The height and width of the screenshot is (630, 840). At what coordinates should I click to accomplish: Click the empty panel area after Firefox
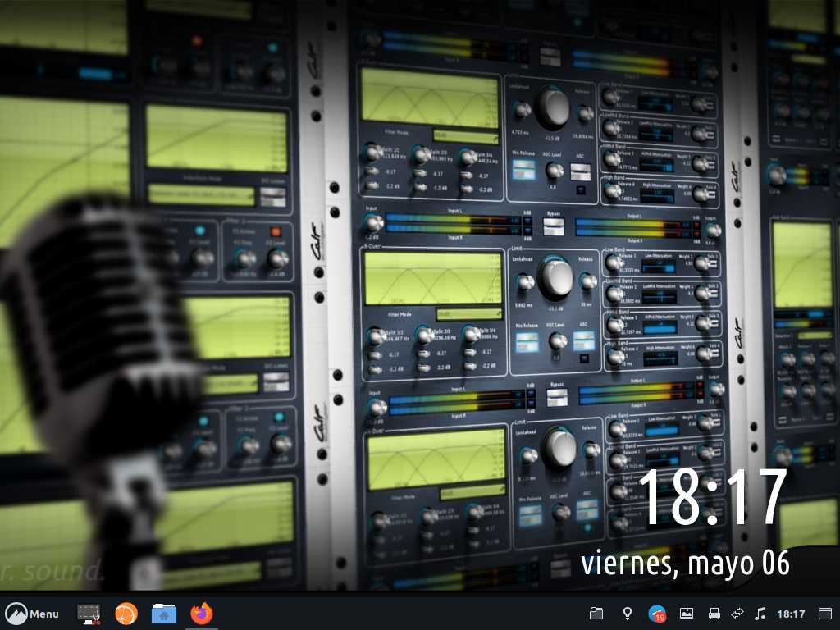coord(394,614)
